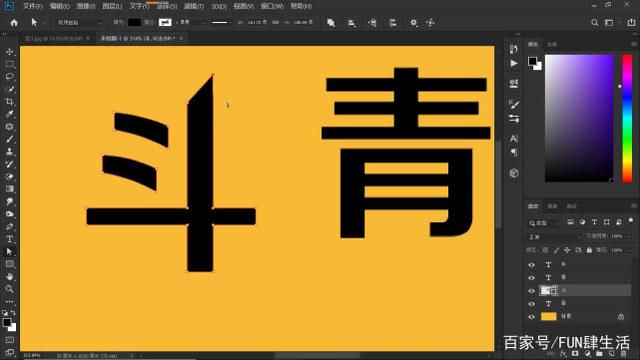Click the share icon at top right
This screenshot has width=640, height=360.
(631, 23)
